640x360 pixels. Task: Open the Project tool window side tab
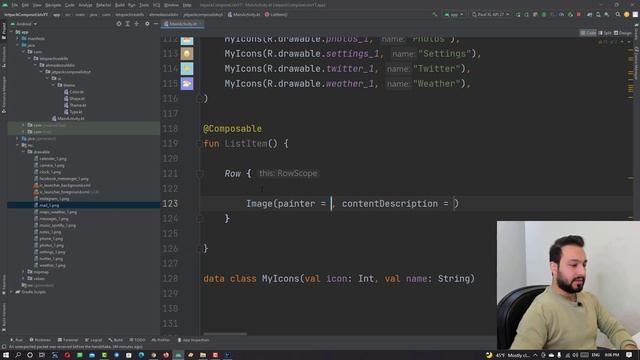click(x=4, y=30)
